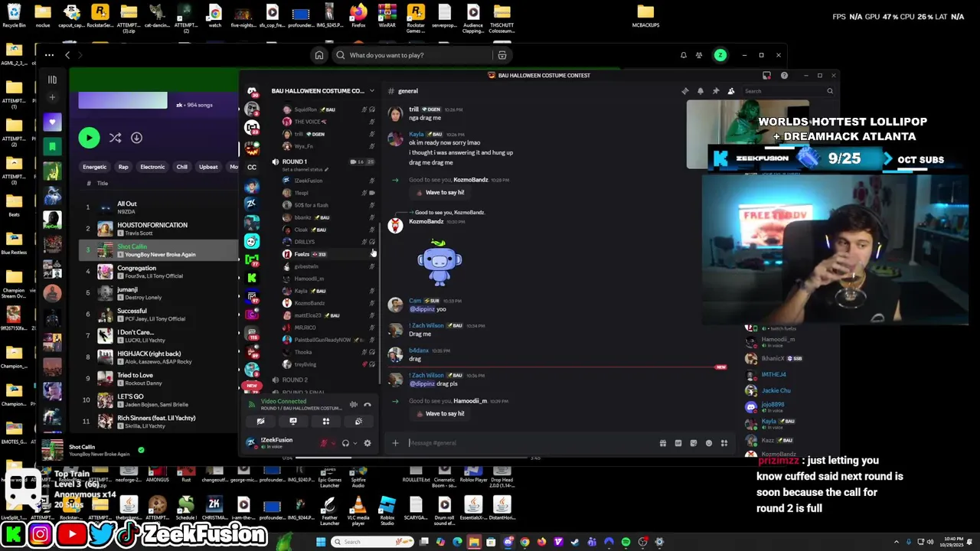980x551 pixels.
Task: Open Discord server dropdown BAU HALLOWEEN COSTUME
Action: pyautogui.click(x=322, y=91)
